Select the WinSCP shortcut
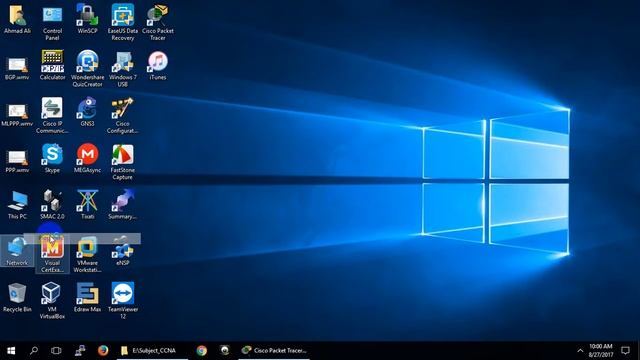The width and height of the screenshot is (640, 360). (x=87, y=20)
